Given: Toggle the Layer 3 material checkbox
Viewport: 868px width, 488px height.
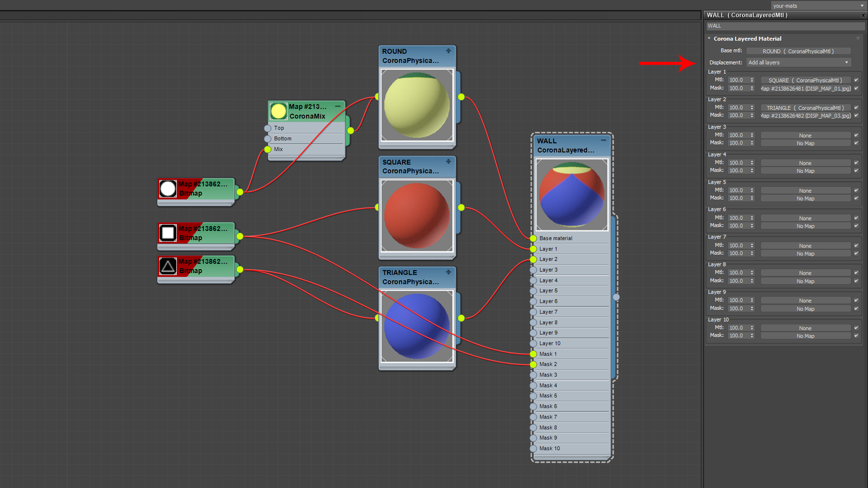Looking at the screenshot, I should tap(856, 135).
